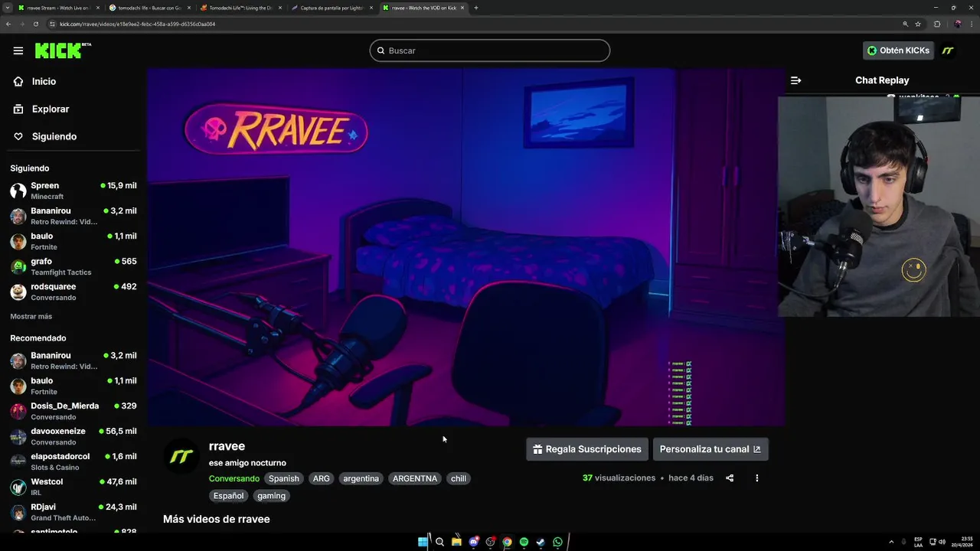The width and height of the screenshot is (980, 551).
Task: Reload the page
Action: click(35, 24)
